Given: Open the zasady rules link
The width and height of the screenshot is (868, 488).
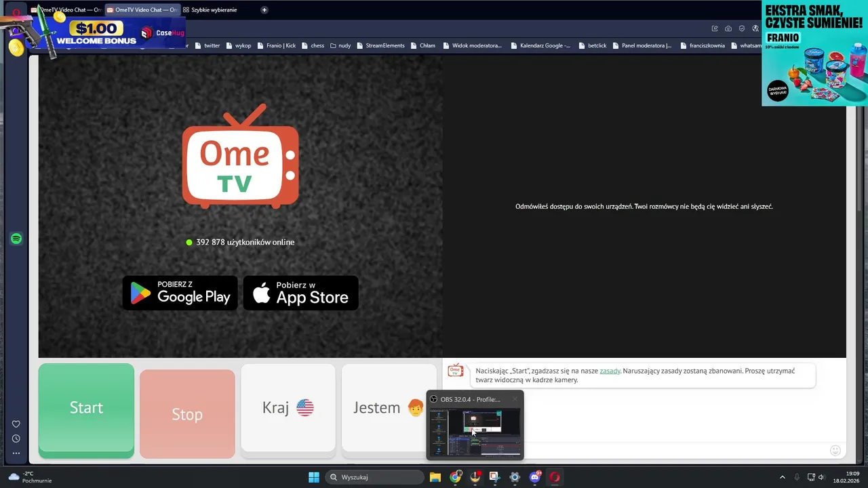Looking at the screenshot, I should [610, 371].
